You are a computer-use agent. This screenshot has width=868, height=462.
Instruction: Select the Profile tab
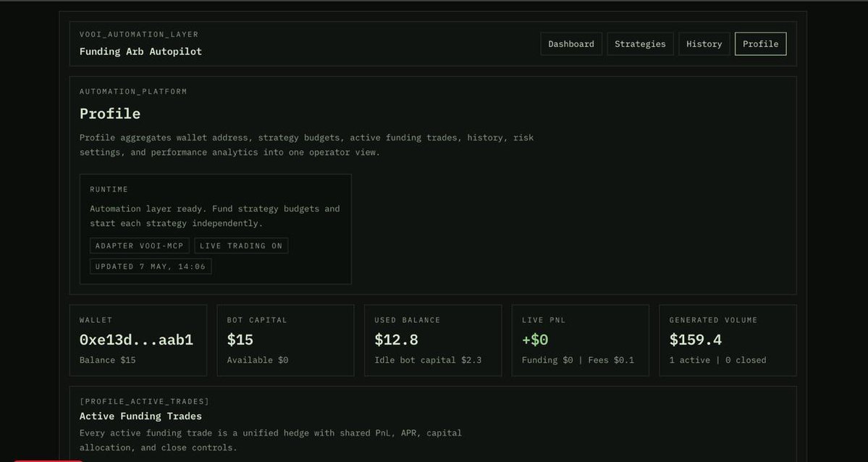tap(760, 43)
